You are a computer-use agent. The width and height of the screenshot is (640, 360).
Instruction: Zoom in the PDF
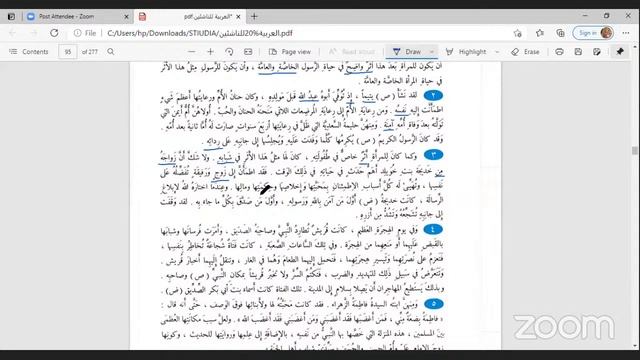click(210, 52)
